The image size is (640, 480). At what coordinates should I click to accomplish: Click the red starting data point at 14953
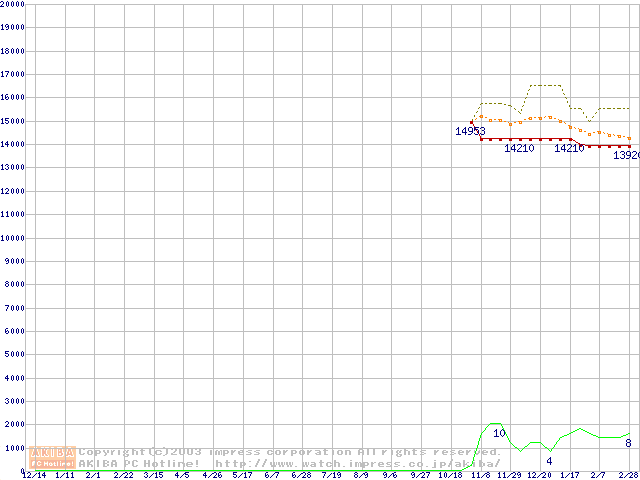(471, 122)
